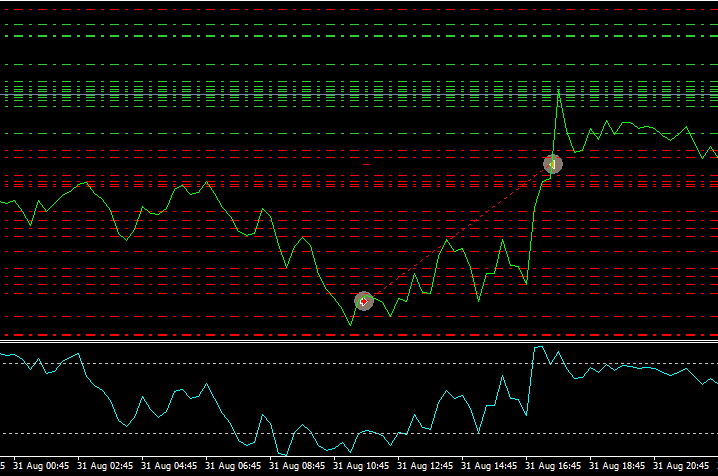Click the 31 Aug 08:45 time label
718x476 pixels.
297,466
